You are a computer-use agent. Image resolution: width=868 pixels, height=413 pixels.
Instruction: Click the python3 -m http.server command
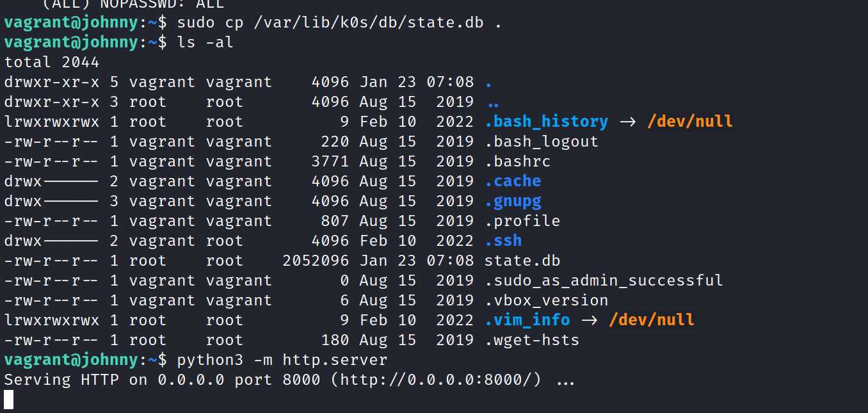[282, 360]
